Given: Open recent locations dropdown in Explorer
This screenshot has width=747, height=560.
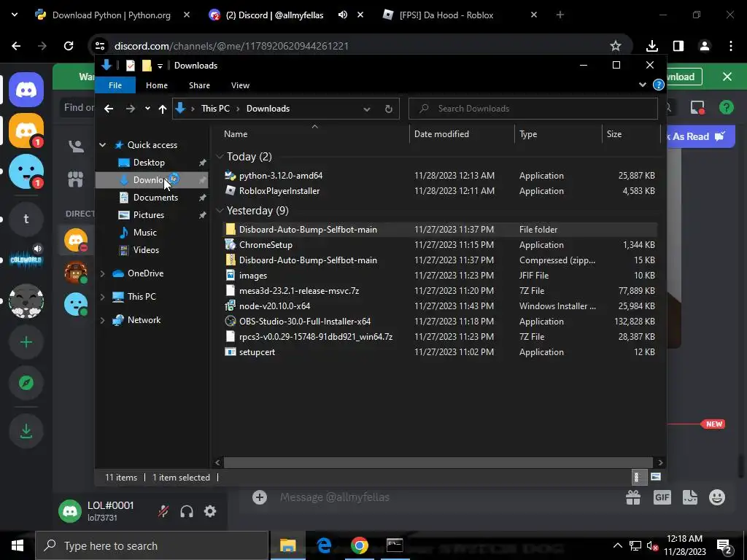Looking at the screenshot, I should coord(147,109).
